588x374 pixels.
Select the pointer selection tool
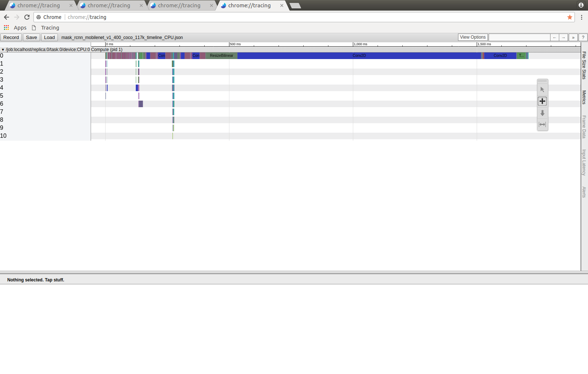point(542,90)
